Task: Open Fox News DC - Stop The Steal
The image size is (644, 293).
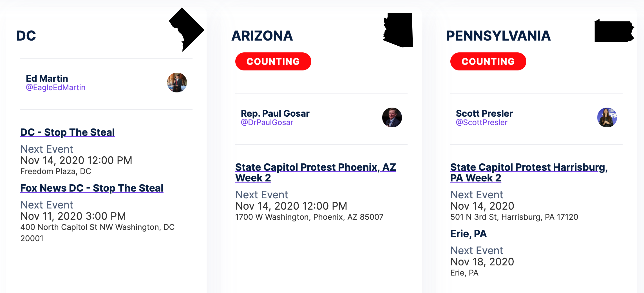Action: (92, 188)
